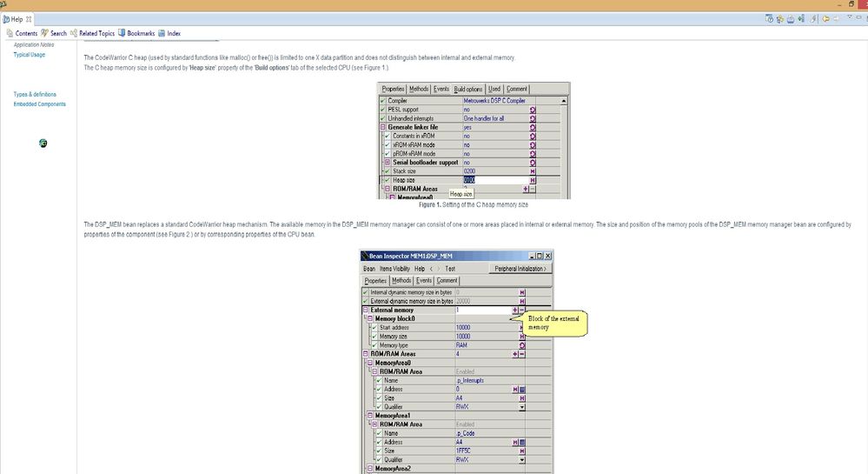Open the Bean menu in Bean Inspector
Viewport: 868px width, 474px height.
pos(369,269)
